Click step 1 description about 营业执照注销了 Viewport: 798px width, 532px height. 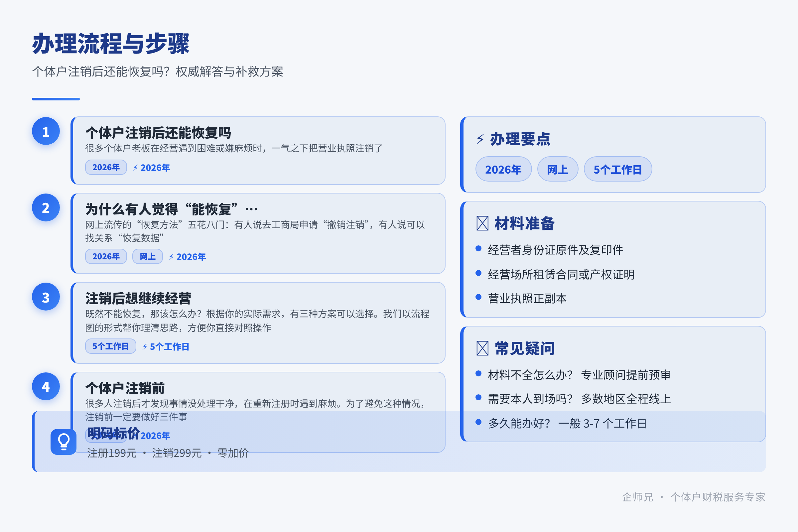tap(234, 148)
